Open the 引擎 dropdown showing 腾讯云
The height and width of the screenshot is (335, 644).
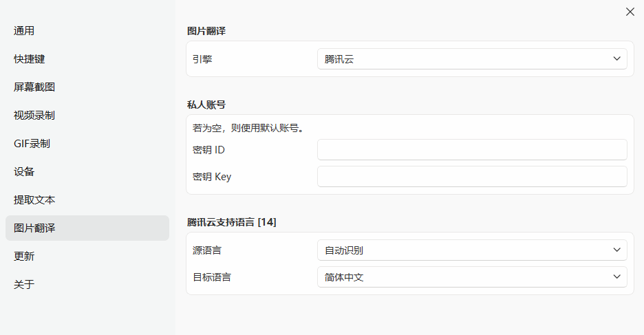pos(471,59)
